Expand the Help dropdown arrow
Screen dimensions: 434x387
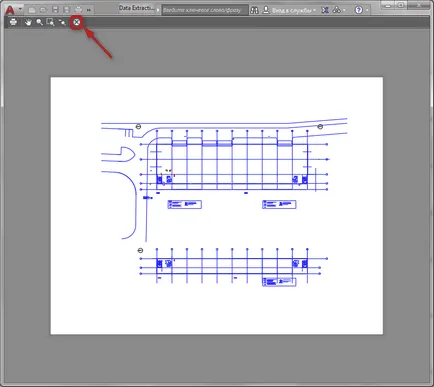[367, 10]
